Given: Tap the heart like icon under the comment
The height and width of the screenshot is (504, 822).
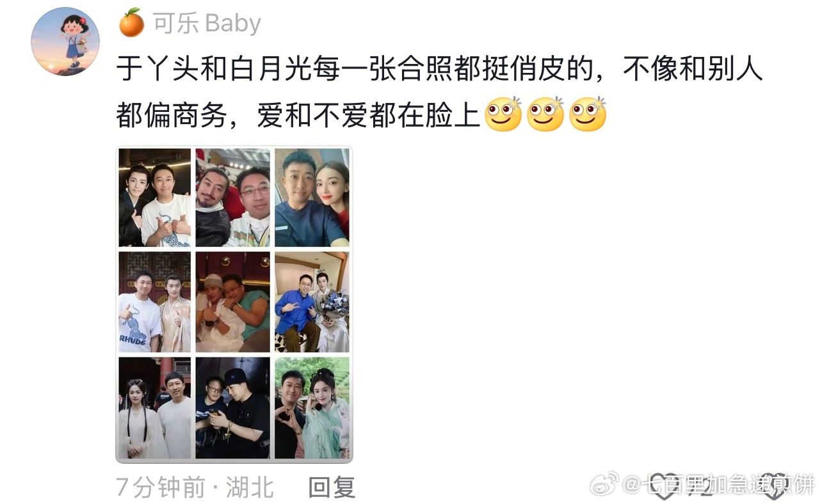Looking at the screenshot, I should coord(664,487).
